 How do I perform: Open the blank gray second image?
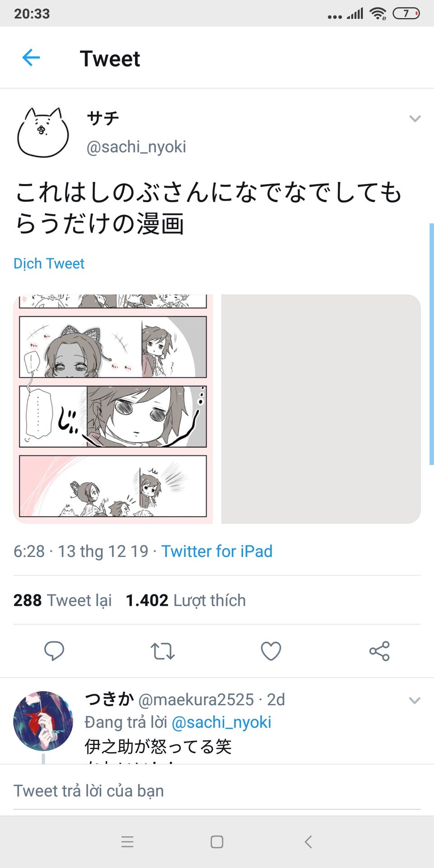(x=321, y=409)
